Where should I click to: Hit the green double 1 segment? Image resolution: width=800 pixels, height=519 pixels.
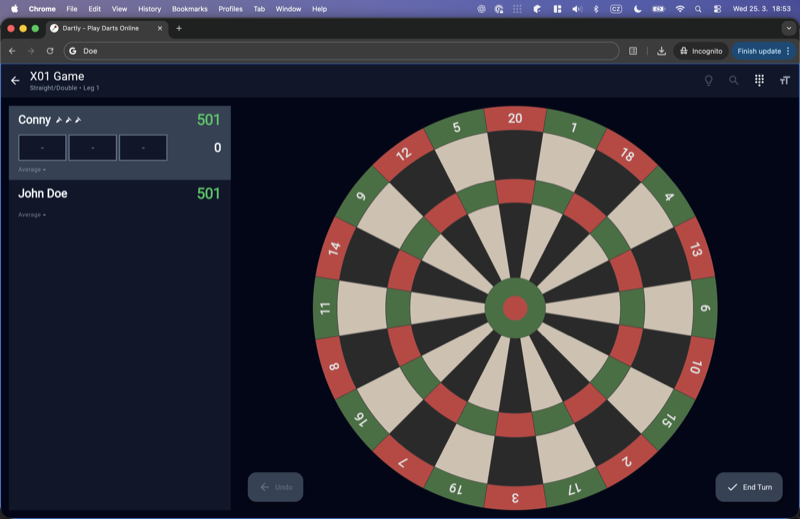pos(573,128)
